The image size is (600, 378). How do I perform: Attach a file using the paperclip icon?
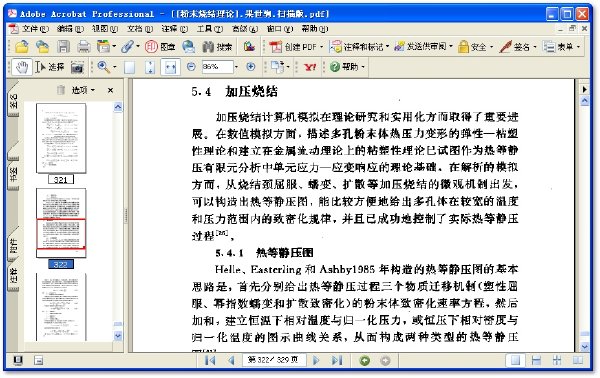[127, 47]
